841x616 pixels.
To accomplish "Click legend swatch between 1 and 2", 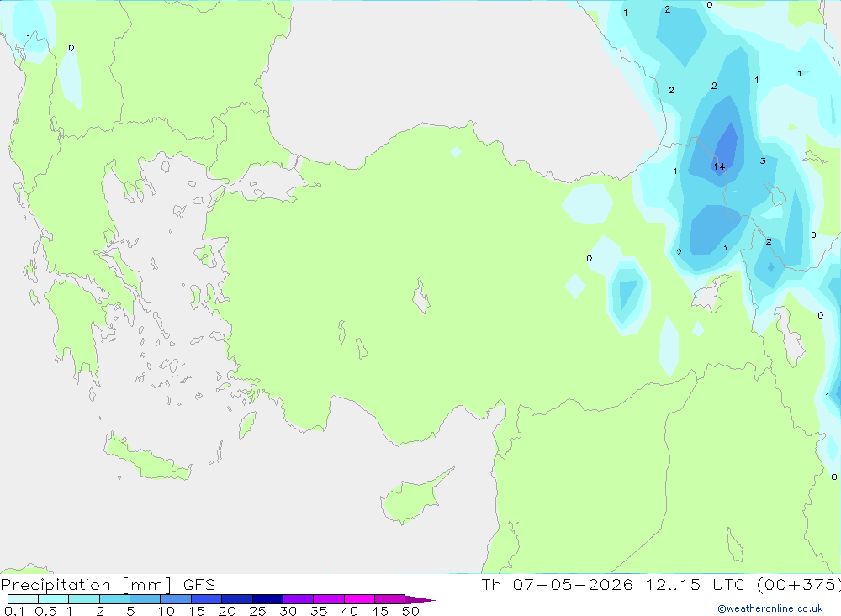I will pyautogui.click(x=83, y=599).
